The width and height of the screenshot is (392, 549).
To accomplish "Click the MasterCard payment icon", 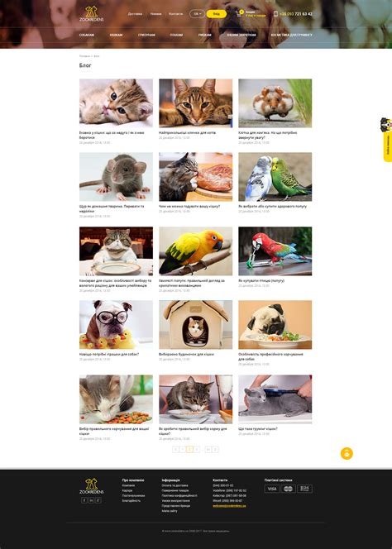I will [288, 489].
